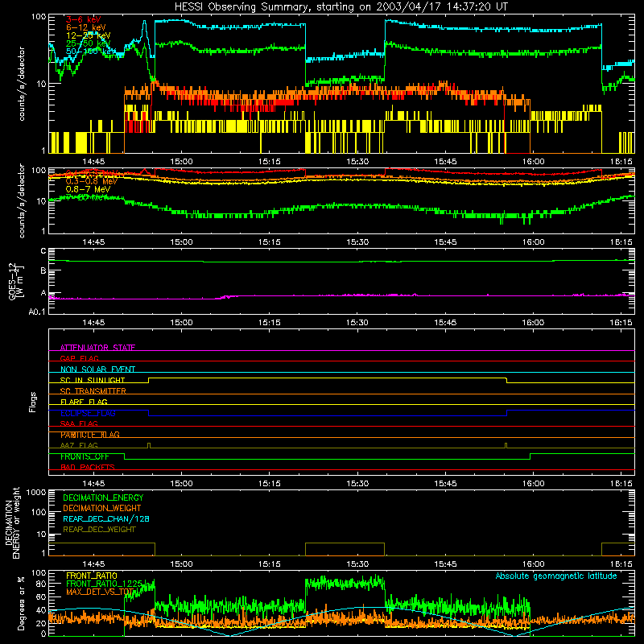The width and height of the screenshot is (644, 644).
Task: Select the orange 6-12 keV legend label
Action: click(86, 27)
